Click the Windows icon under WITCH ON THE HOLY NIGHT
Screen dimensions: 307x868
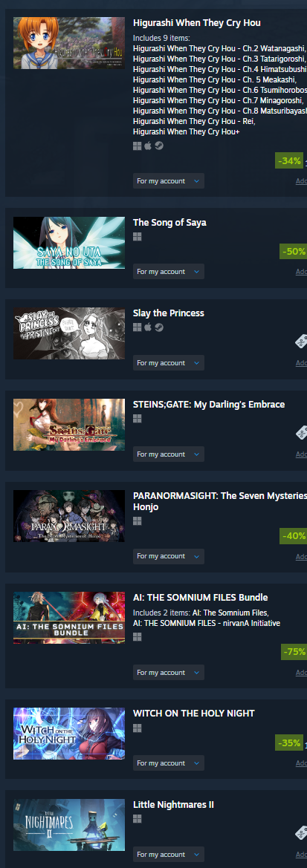point(138,728)
